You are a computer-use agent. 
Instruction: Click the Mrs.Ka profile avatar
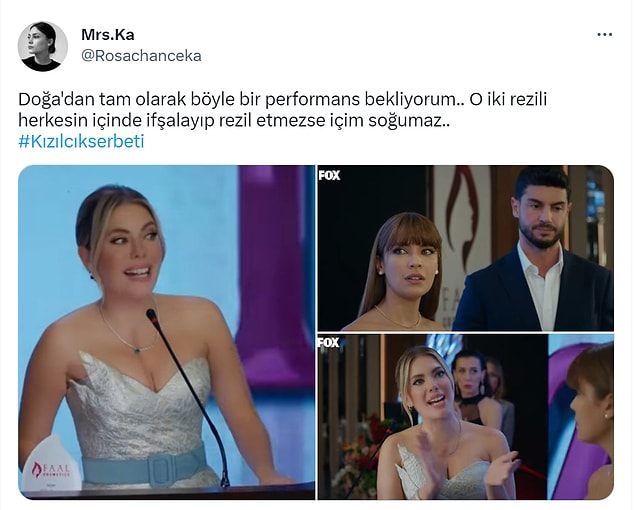coord(43,46)
